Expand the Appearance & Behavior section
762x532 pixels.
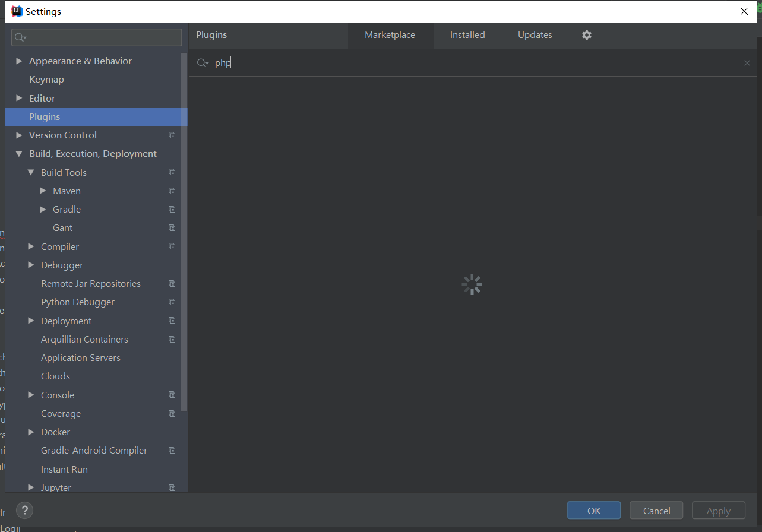pos(19,61)
